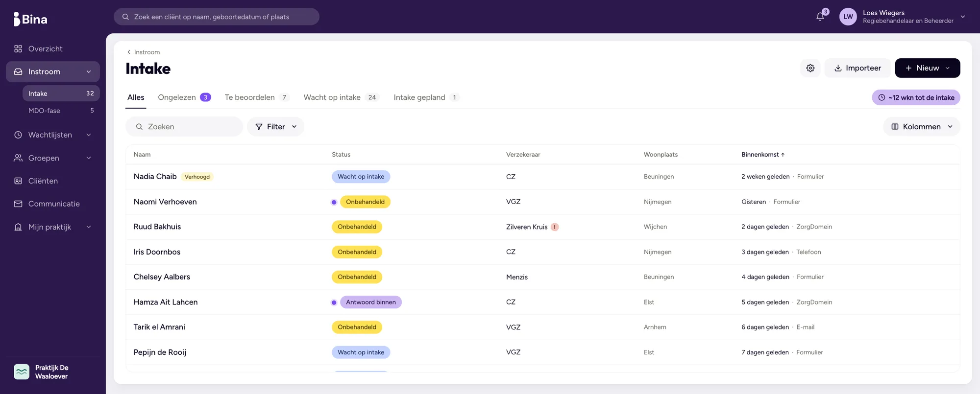Click the Importeer button
Image resolution: width=980 pixels, height=394 pixels.
(857, 68)
